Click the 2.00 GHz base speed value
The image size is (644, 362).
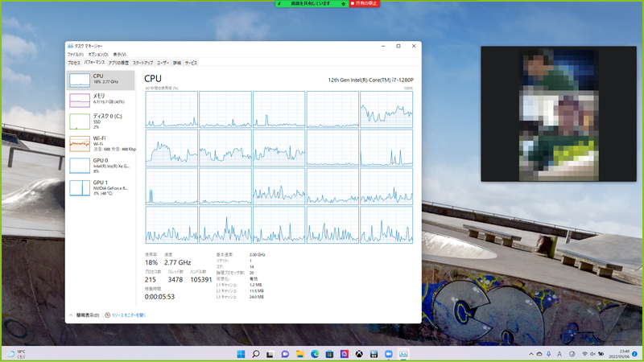pos(257,254)
